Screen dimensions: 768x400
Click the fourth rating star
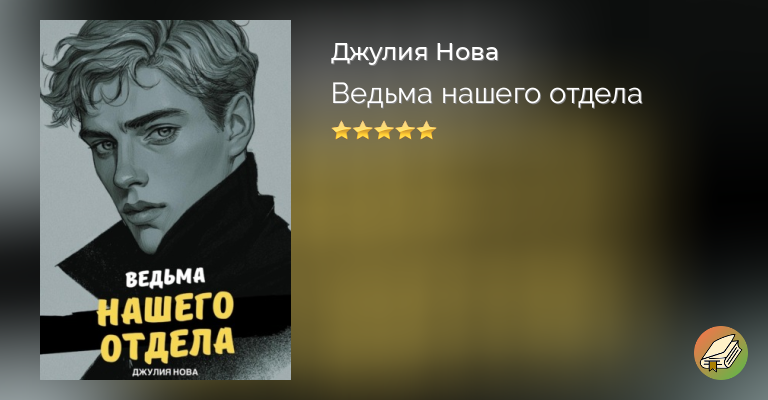tap(405, 131)
